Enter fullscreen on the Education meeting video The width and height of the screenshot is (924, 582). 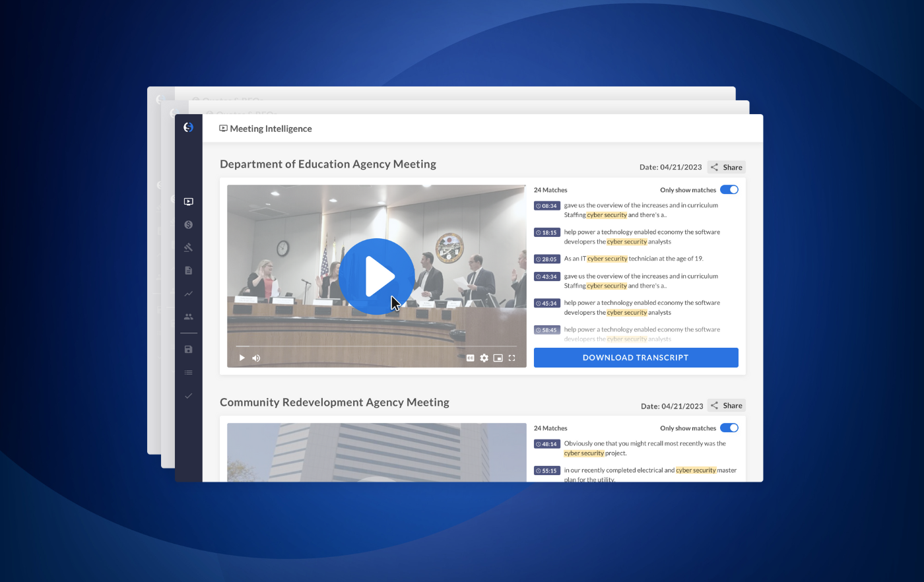pos(511,358)
